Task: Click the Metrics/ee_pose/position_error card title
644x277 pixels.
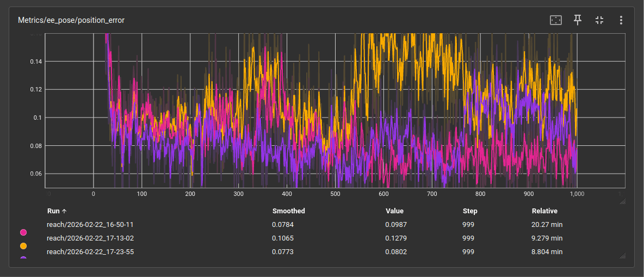Action: coord(71,20)
